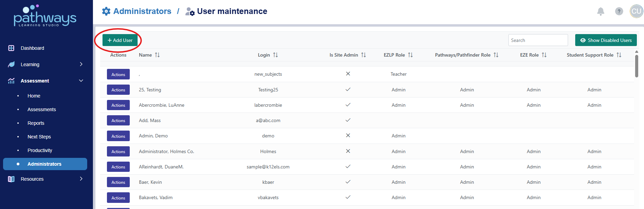Image resolution: width=644 pixels, height=209 pixels.
Task: Open Actions menu for Abercrombie, LuAnne
Action: click(x=118, y=105)
